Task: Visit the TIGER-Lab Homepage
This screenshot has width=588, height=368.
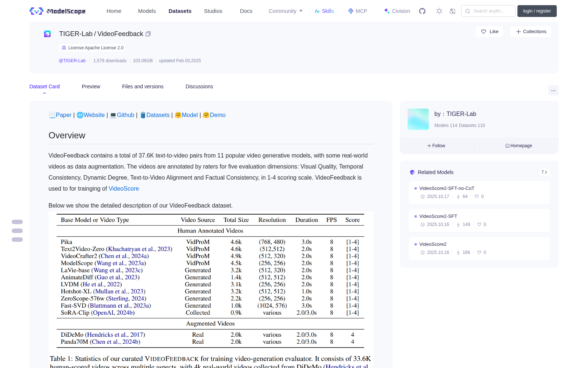Action: (x=519, y=146)
